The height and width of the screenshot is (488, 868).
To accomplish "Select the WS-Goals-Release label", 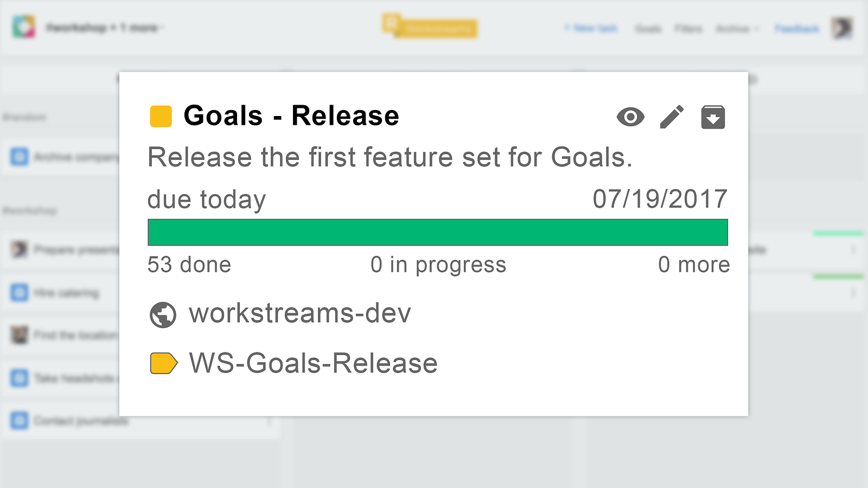I will [313, 363].
